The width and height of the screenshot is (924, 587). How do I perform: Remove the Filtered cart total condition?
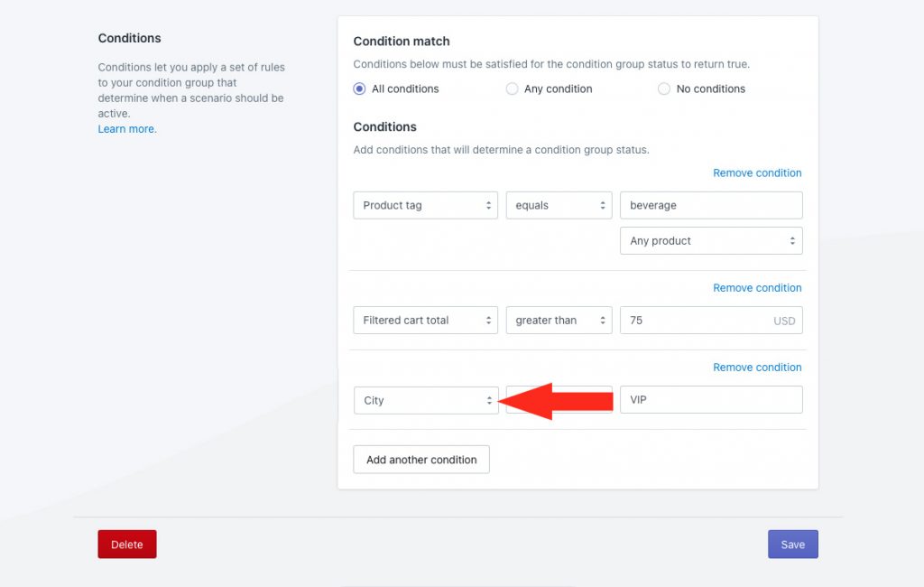point(757,288)
